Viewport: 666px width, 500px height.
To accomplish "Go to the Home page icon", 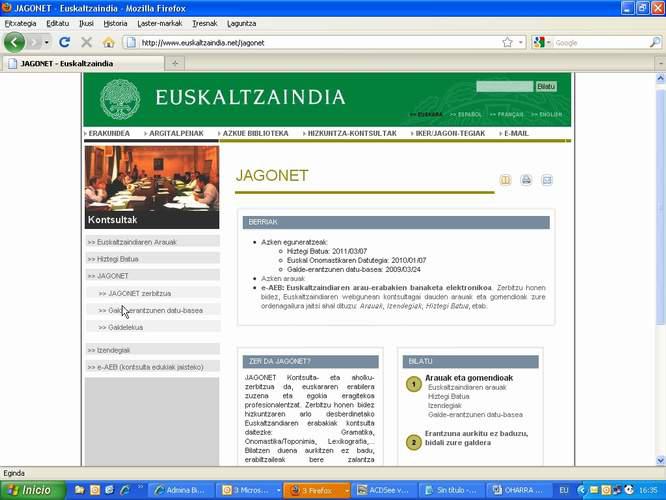I will 109,42.
